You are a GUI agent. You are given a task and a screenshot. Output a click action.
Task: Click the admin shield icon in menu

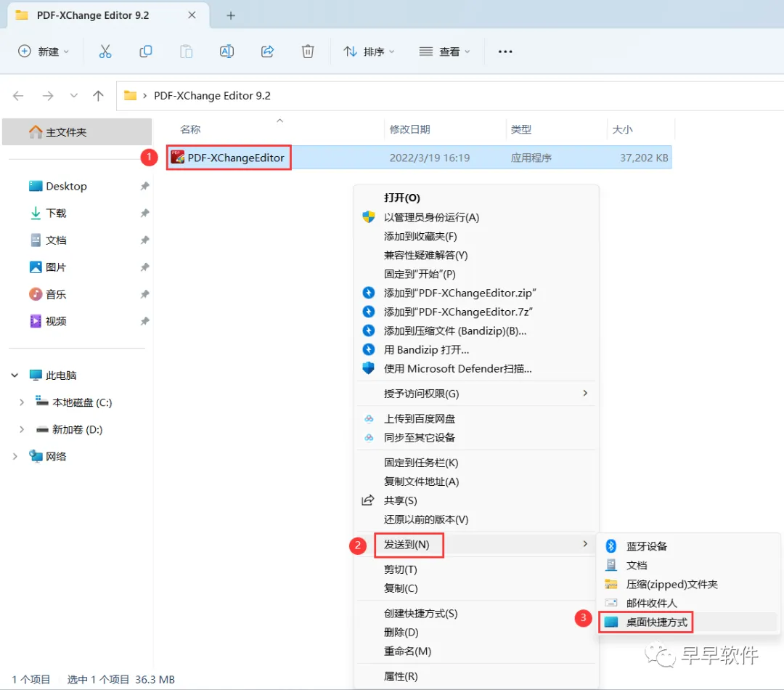pyautogui.click(x=369, y=217)
